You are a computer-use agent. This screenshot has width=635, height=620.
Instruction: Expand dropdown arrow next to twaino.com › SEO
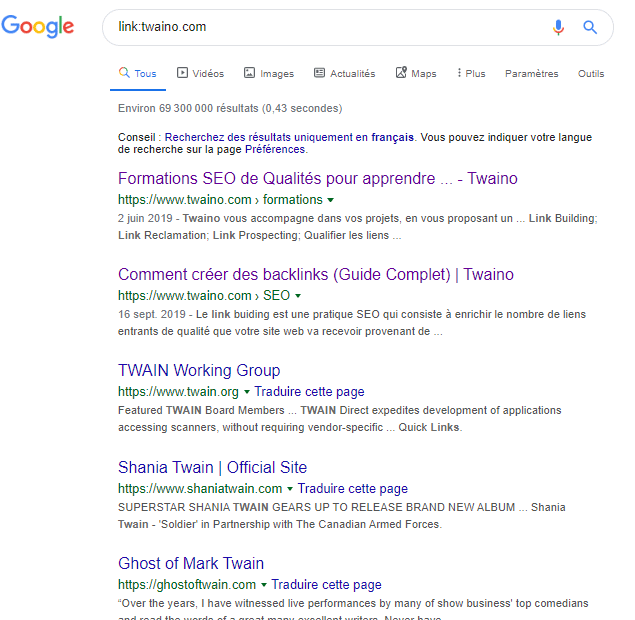pyautogui.click(x=298, y=296)
